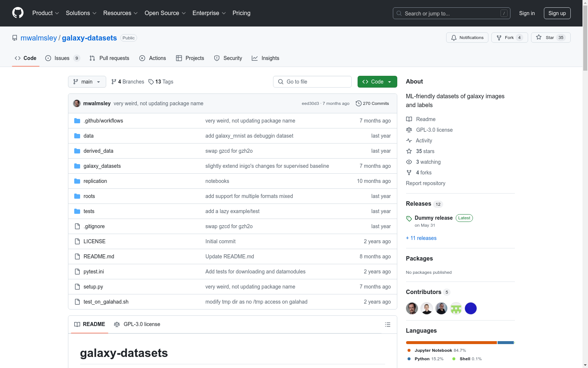Select the GPL-3.0 license tab below files

click(x=137, y=324)
